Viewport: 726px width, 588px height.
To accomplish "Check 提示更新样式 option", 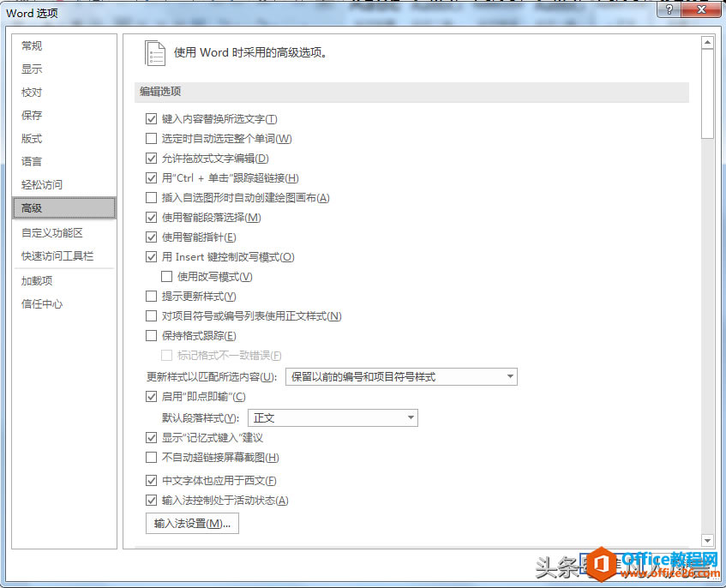I will point(151,297).
